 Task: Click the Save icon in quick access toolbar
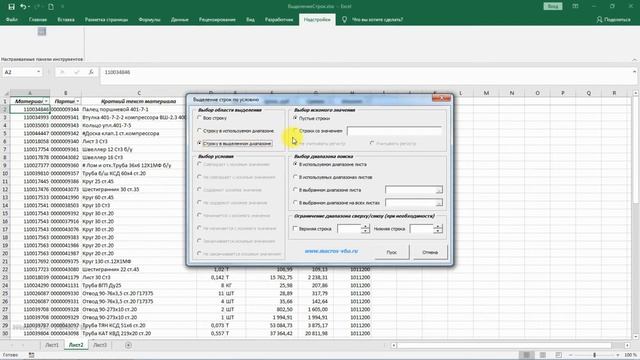tap(11, 7)
